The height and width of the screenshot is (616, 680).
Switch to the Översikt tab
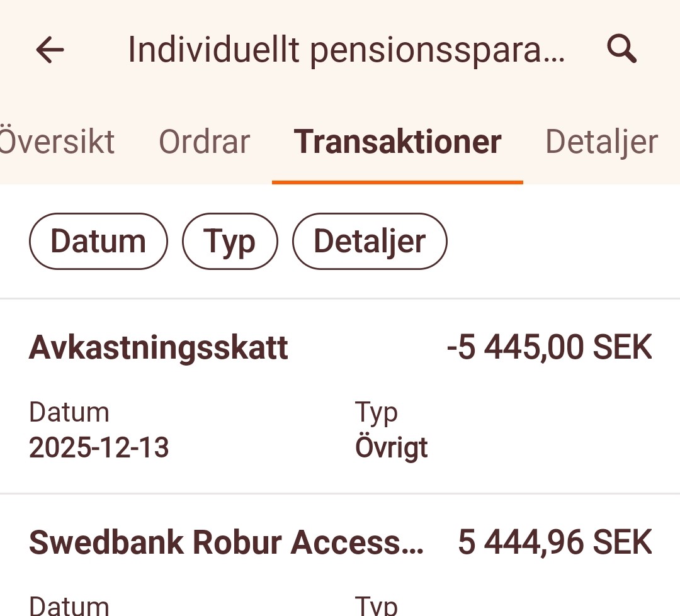pyautogui.click(x=57, y=142)
